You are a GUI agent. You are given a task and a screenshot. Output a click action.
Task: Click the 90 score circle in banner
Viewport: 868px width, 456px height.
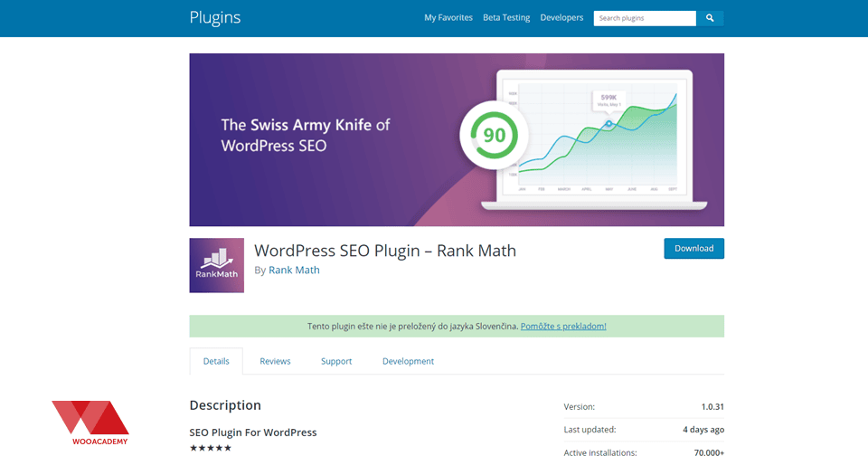(494, 135)
